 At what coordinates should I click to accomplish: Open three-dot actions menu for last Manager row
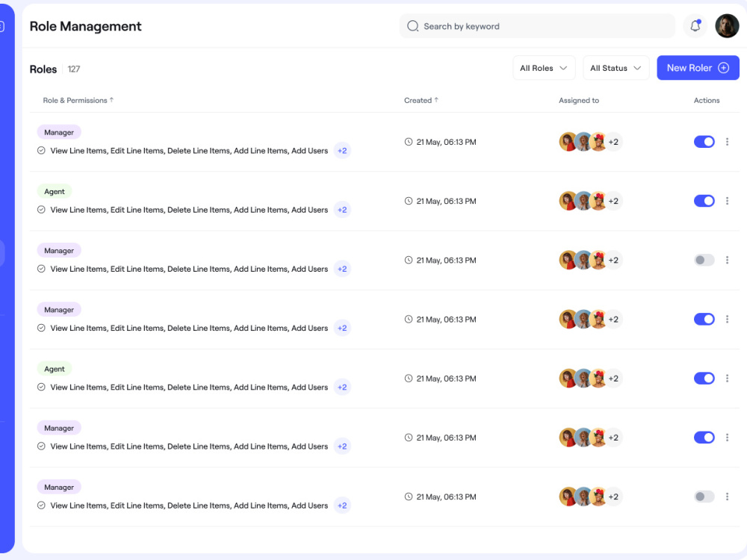[x=727, y=497]
